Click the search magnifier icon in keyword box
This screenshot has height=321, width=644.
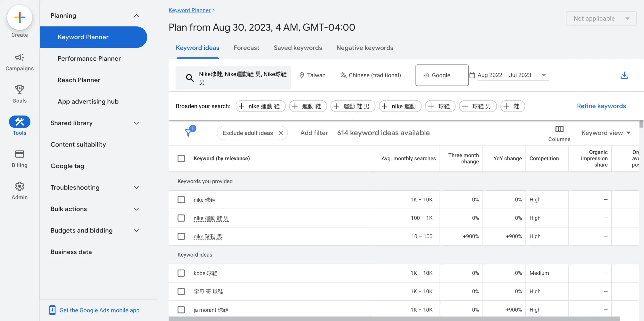point(190,78)
